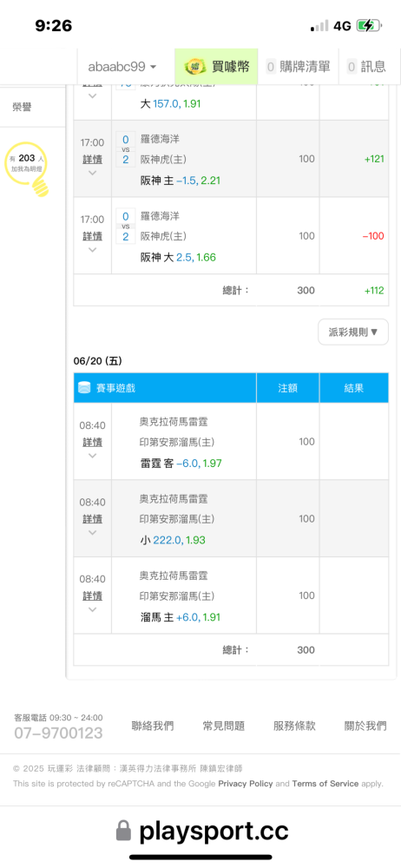Image resolution: width=401 pixels, height=868 pixels.
Task: Open the Google Privacy Policy link
Action: pos(246,783)
